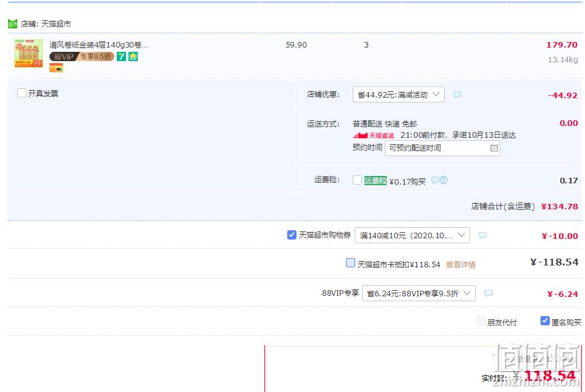Click the comment icon next to 运费险 price

coord(435,180)
